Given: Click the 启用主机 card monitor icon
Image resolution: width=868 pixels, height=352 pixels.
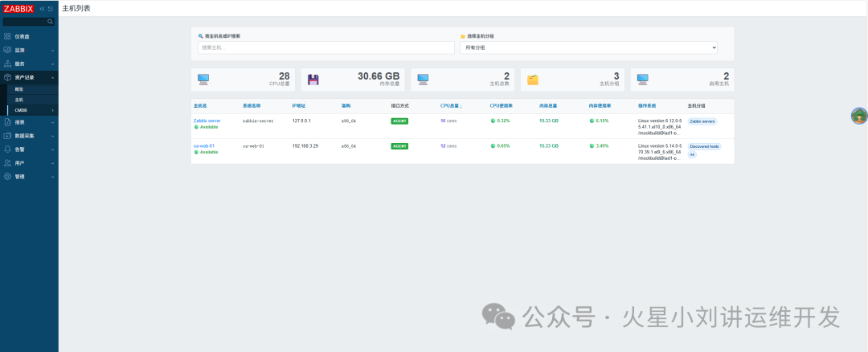Looking at the screenshot, I should point(642,79).
